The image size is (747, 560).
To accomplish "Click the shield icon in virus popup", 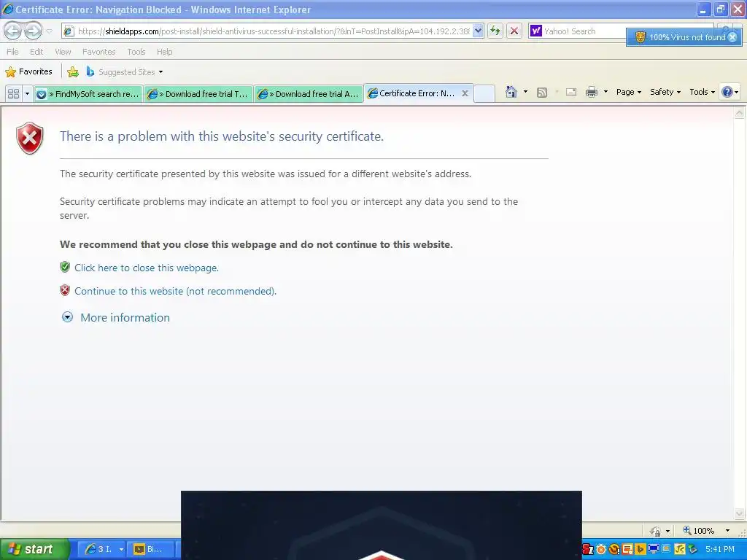I will pyautogui.click(x=640, y=37).
